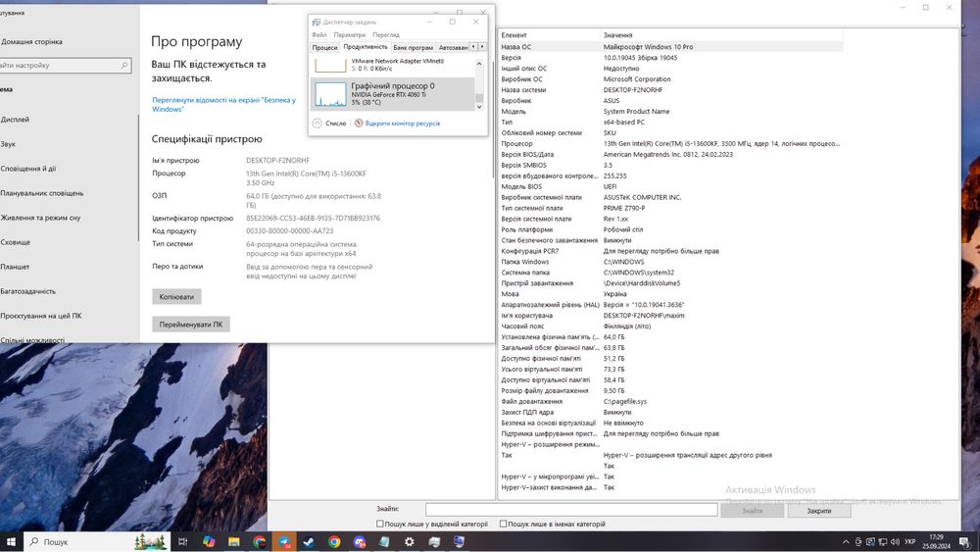980x552 pixels.
Task: Click the Windows taskbar search box
Action: [x=97, y=541]
